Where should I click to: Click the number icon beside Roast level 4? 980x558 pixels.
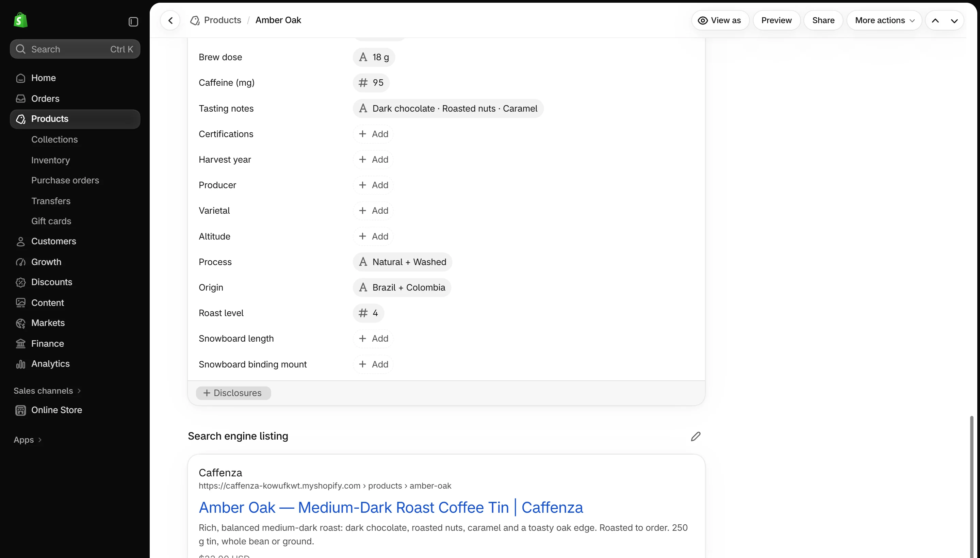[x=363, y=313]
